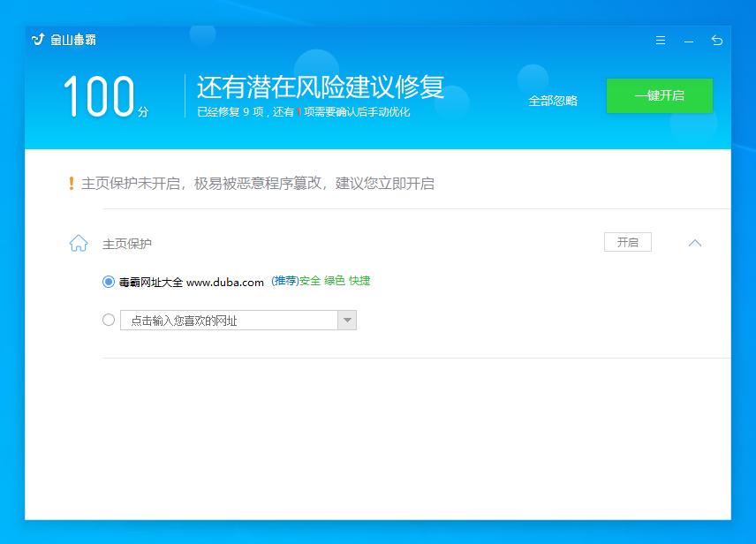
Task: Click the 全部忽略 ignore-all link
Action: click(552, 100)
